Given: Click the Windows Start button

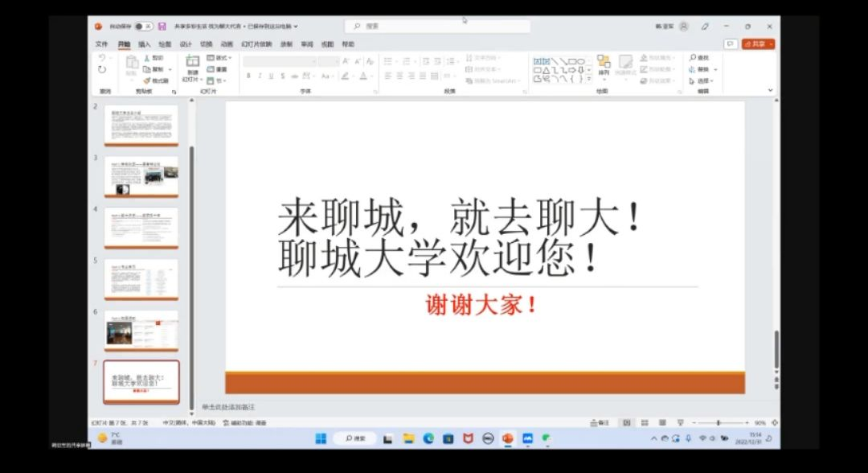Looking at the screenshot, I should click(321, 438).
